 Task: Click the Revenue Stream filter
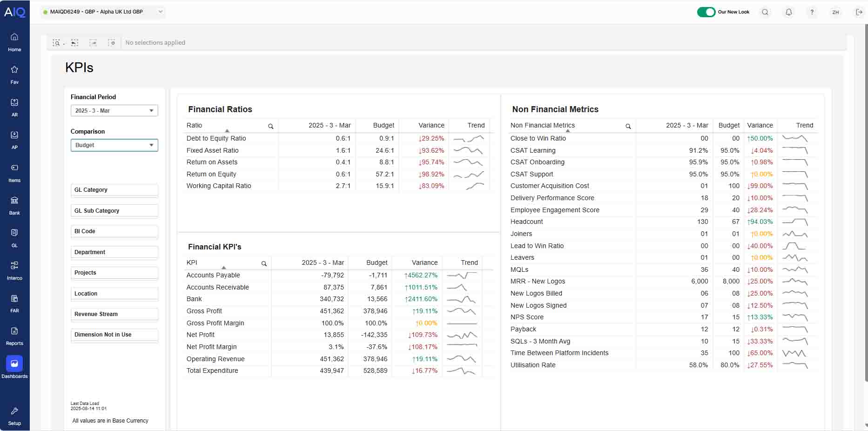114,314
